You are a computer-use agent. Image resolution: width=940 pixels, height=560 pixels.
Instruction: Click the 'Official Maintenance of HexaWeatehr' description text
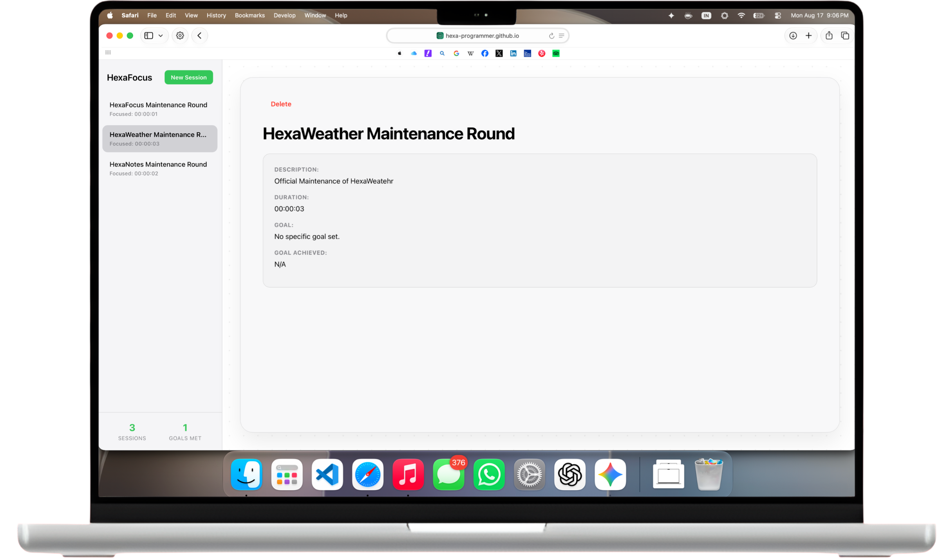point(334,181)
